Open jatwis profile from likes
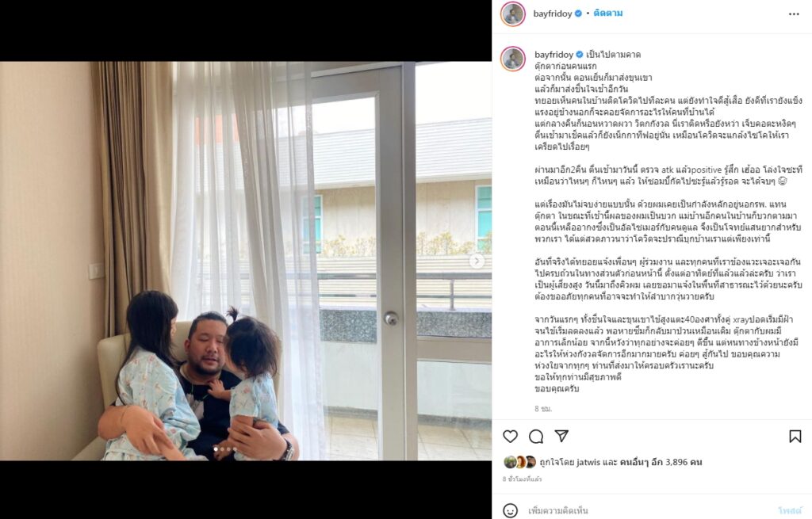The height and width of the screenshot is (519, 812). point(589,462)
